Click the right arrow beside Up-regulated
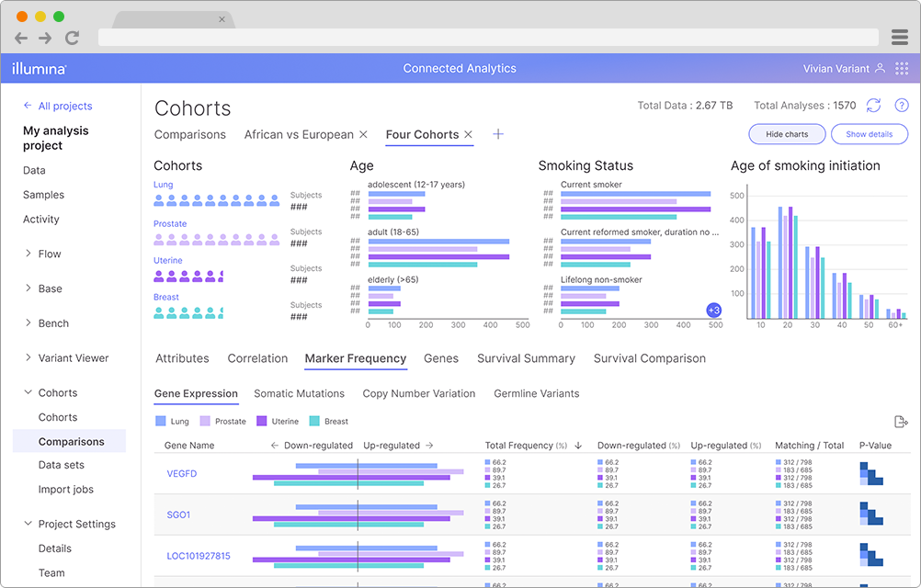 [x=429, y=446]
